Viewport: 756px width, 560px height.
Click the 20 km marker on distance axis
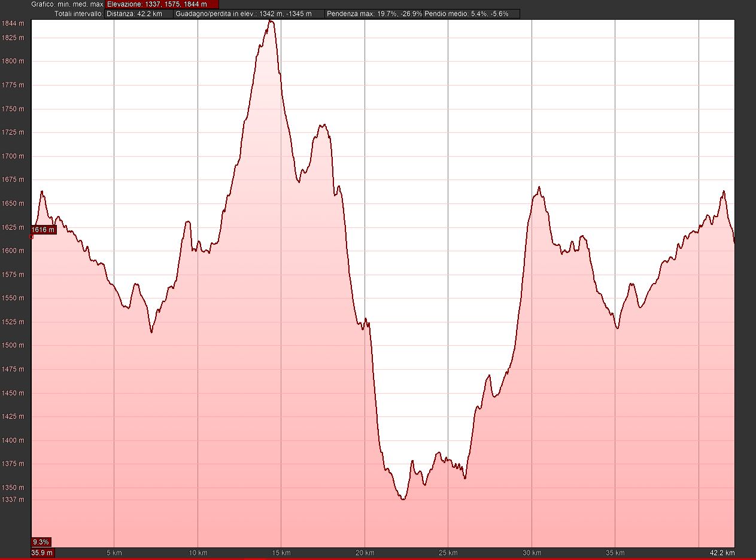click(x=365, y=553)
